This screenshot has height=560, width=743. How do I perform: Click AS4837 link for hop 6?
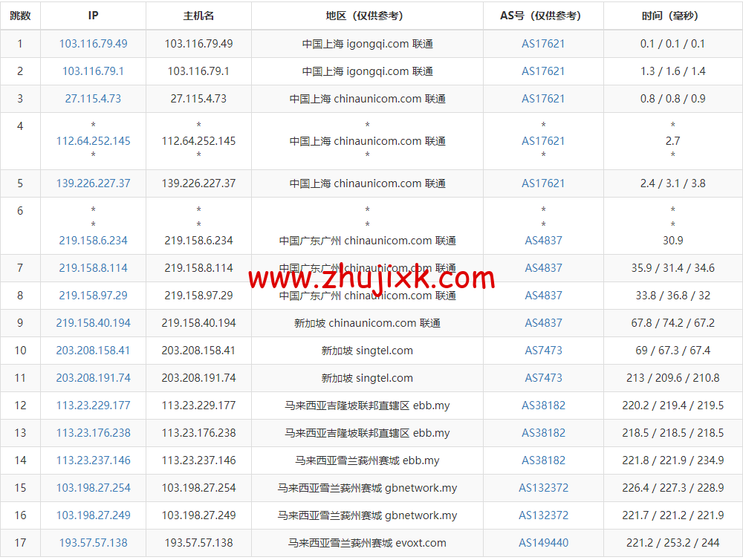coord(543,241)
